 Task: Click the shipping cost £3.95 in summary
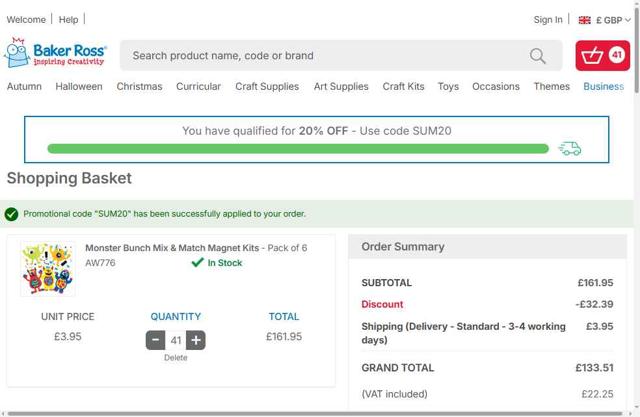(x=600, y=326)
